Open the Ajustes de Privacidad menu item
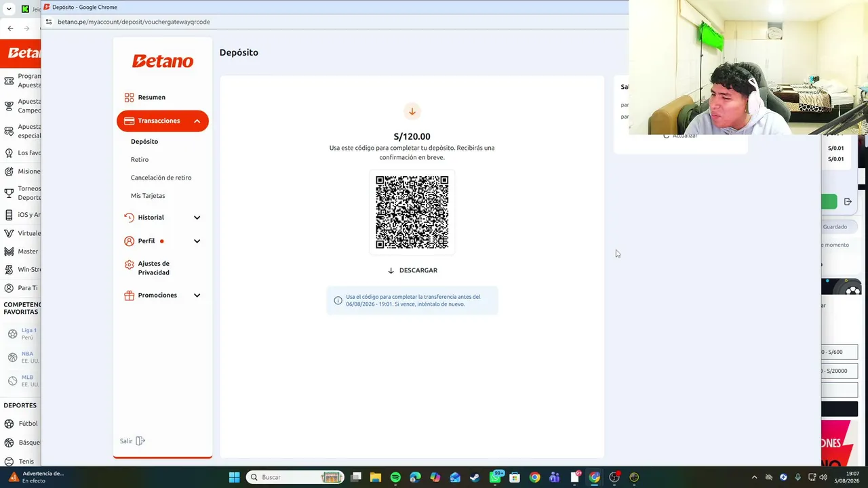This screenshot has height=488, width=868. (154, 268)
